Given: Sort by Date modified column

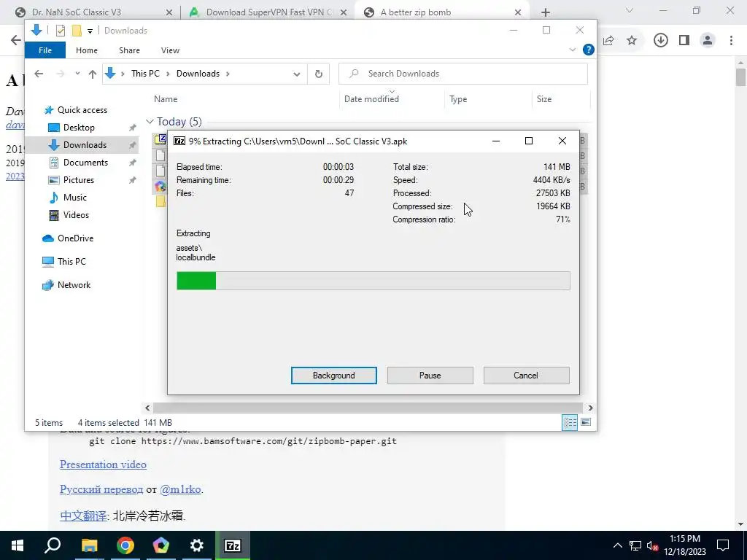Looking at the screenshot, I should [x=371, y=99].
